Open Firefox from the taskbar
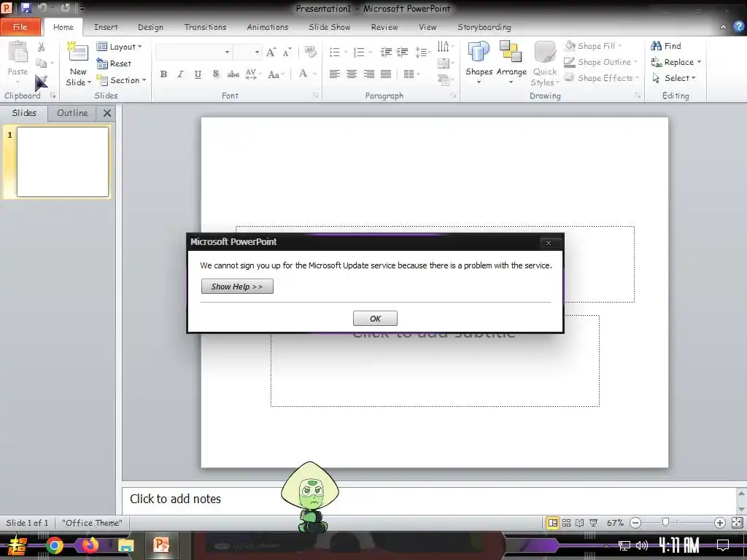Image resolution: width=747 pixels, height=560 pixels. [90, 545]
